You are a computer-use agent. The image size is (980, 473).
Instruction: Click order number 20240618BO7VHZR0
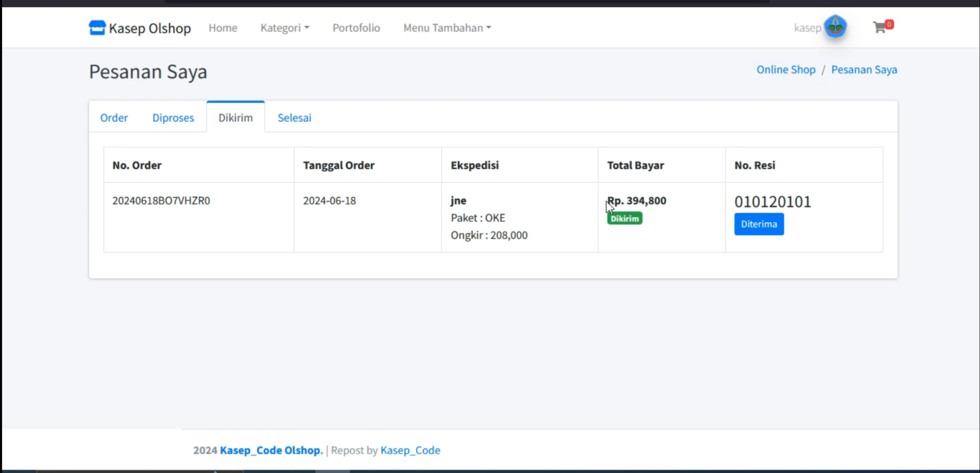click(161, 200)
